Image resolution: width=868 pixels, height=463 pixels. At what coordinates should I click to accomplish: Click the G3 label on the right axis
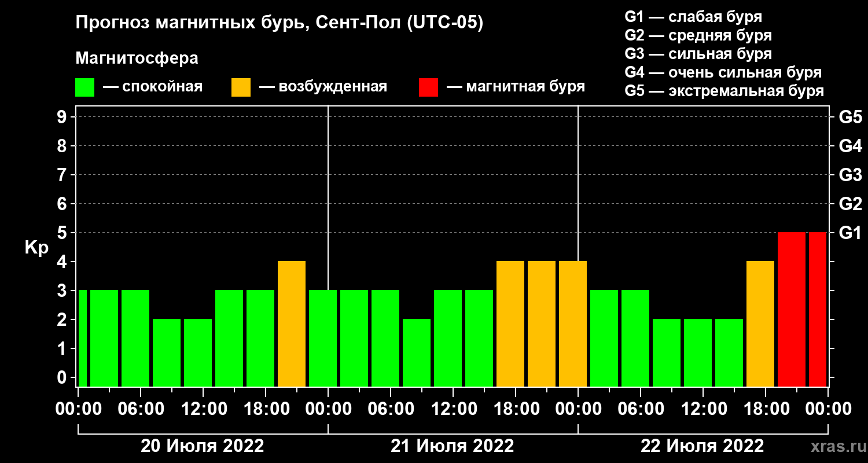tap(850, 175)
